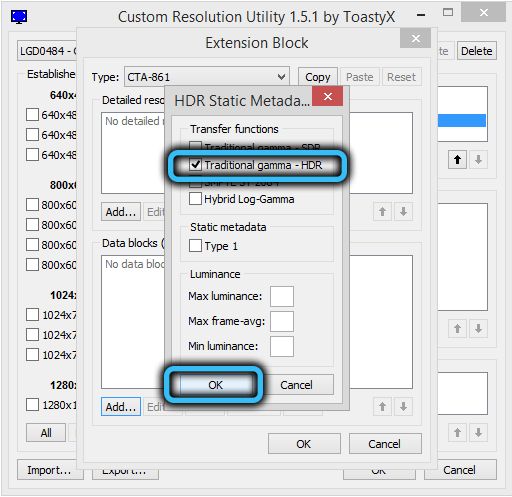Toggle the 1280x1 resolution checkbox

(x=32, y=405)
